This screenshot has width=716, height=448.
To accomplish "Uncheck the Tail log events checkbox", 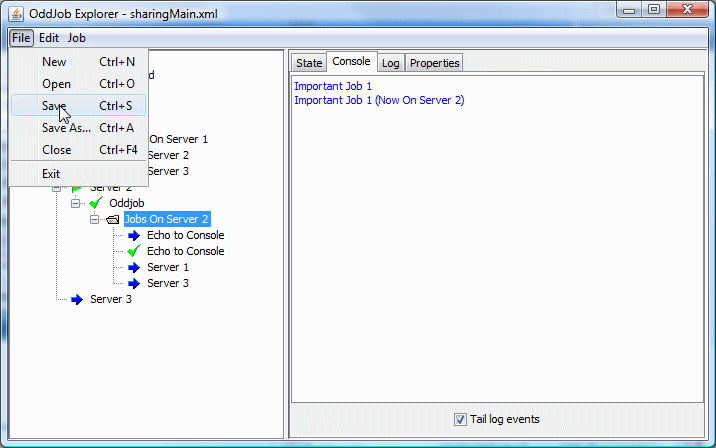I will [461, 419].
